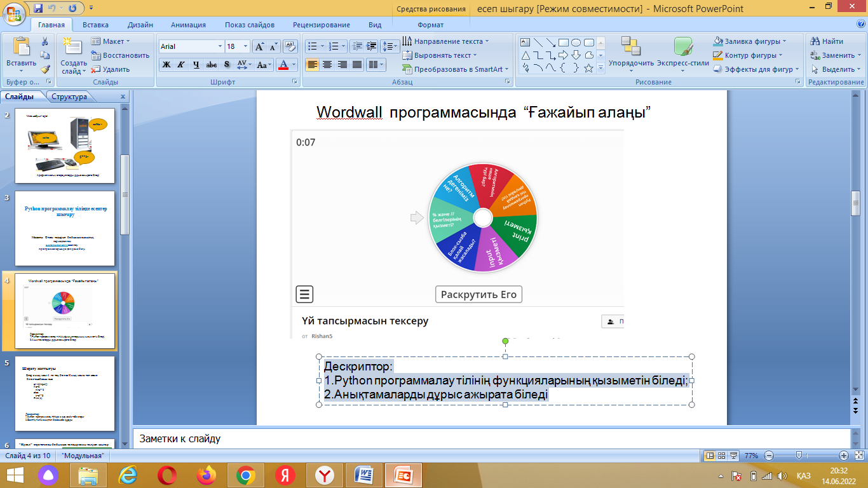This screenshot has width=868, height=488.
Task: Click the hamburger menu icon on the slide
Action: pyautogui.click(x=304, y=294)
